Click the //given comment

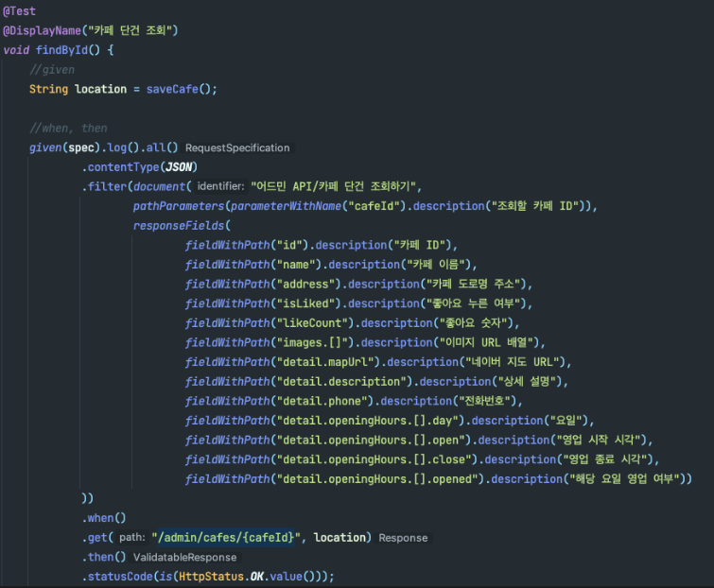click(52, 70)
